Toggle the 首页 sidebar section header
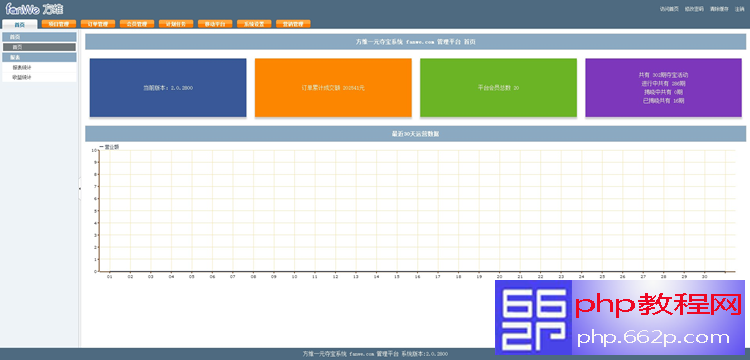Viewport: 750px width, 360px height. (39, 37)
